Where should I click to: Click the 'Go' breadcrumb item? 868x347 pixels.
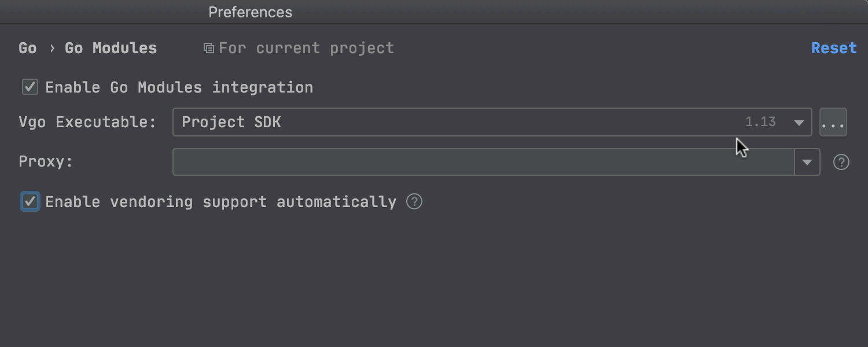tap(27, 48)
